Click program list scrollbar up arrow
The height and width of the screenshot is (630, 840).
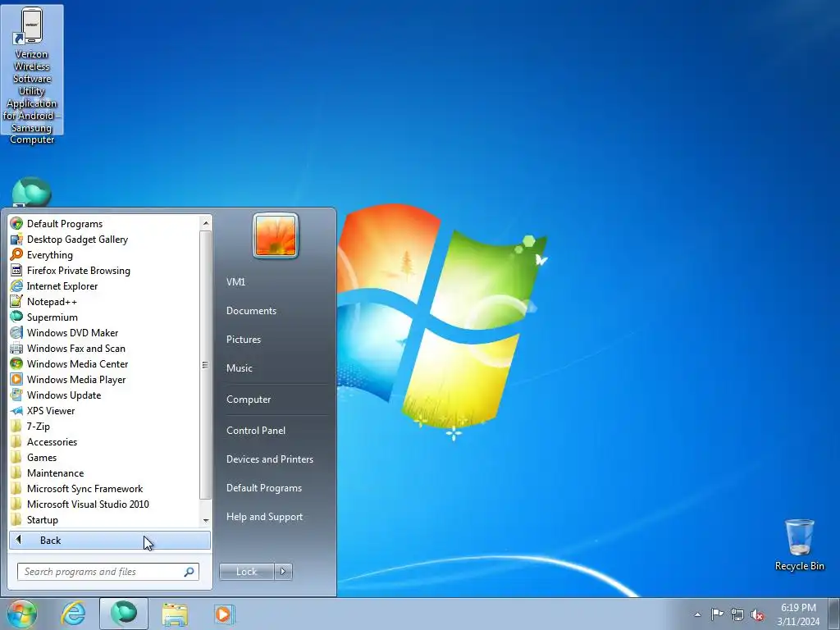(205, 222)
